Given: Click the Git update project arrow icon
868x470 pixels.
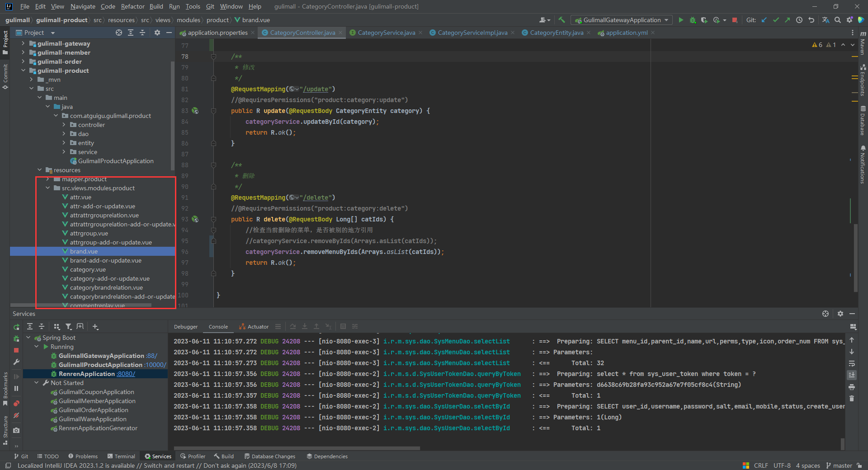Looking at the screenshot, I should coord(764,20).
